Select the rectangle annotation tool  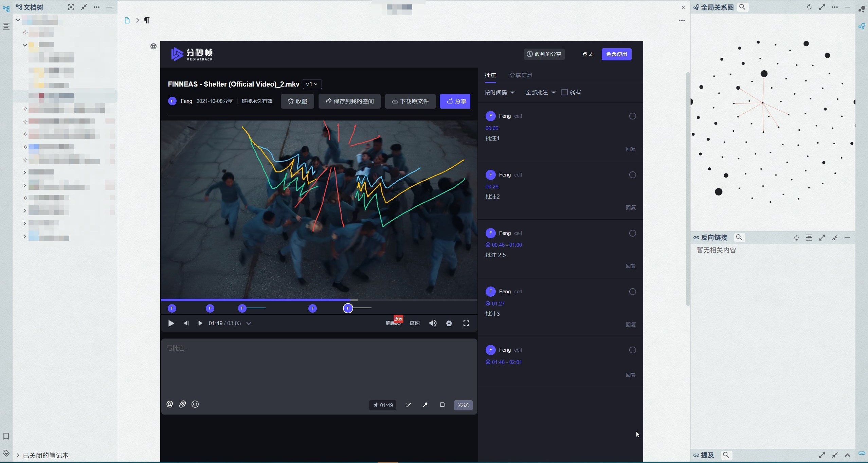click(x=442, y=405)
